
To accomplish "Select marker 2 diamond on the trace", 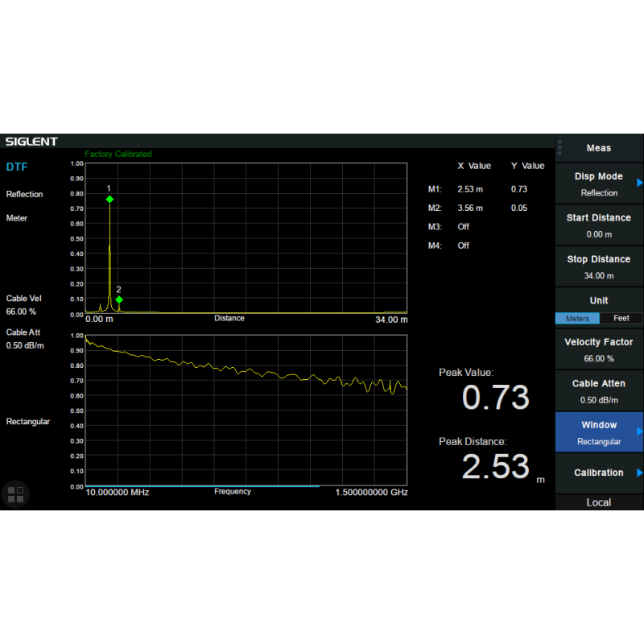I will click(119, 299).
